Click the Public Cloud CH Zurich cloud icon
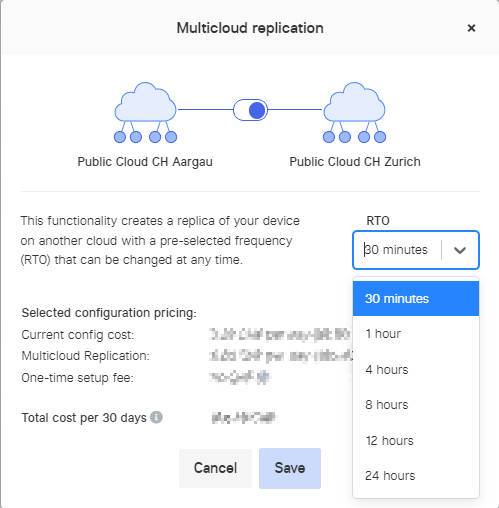Screen dimensions: 499x508 [x=354, y=112]
